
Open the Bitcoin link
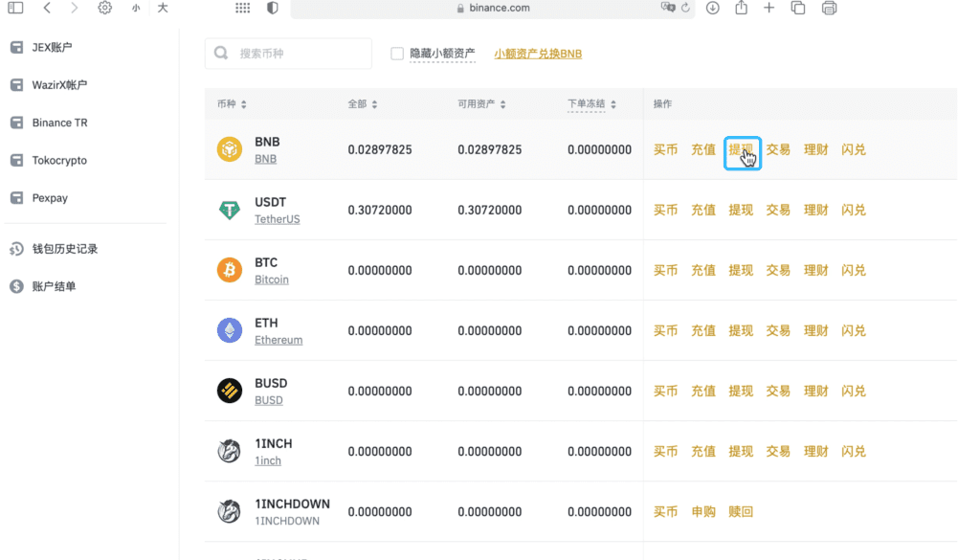271,280
